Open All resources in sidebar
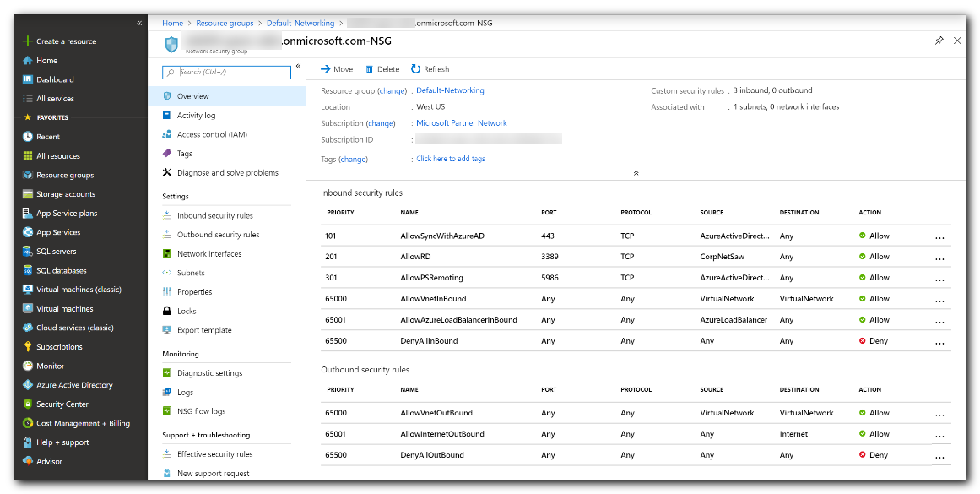 pos(58,155)
